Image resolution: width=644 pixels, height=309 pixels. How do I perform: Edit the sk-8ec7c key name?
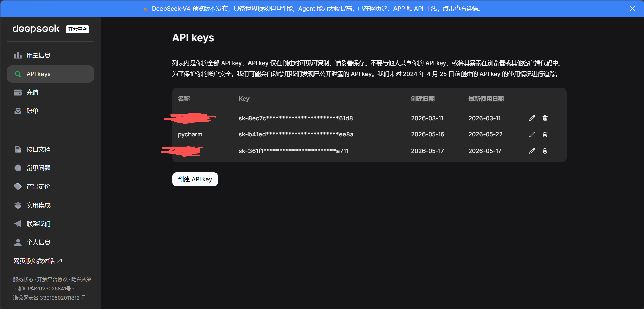click(532, 118)
